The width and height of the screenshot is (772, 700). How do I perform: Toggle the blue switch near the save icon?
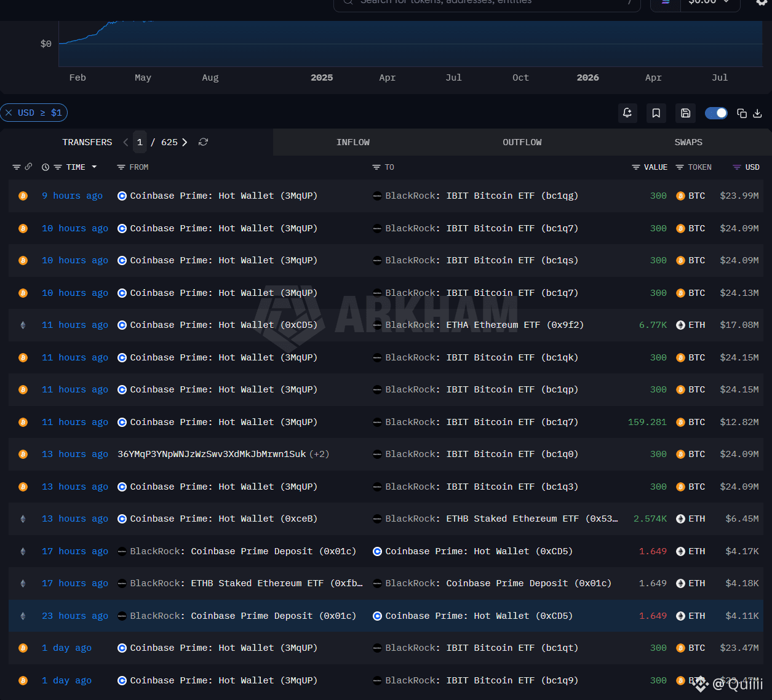[716, 113]
